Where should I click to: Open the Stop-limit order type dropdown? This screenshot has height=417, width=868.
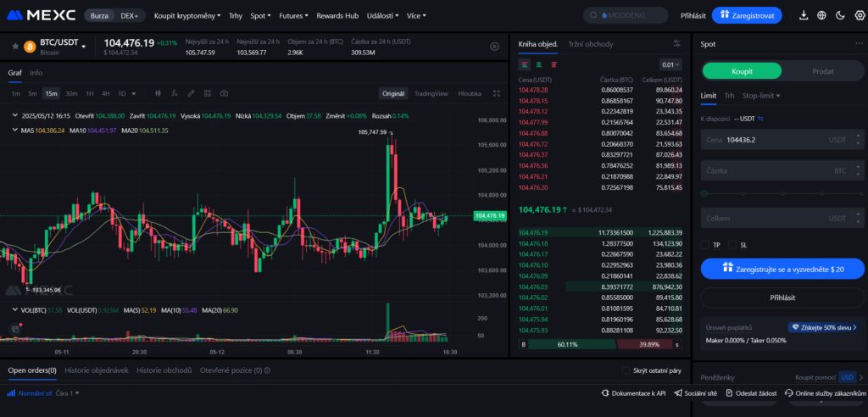click(x=761, y=95)
